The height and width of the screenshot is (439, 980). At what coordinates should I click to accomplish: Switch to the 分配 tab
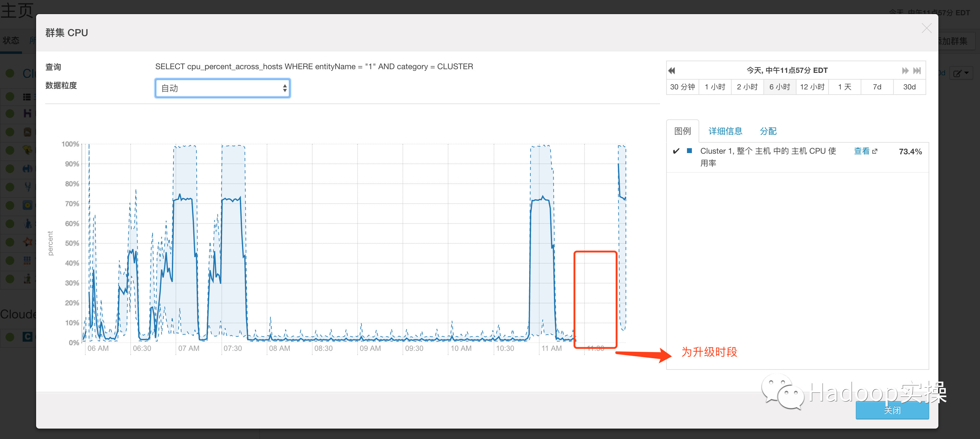768,131
